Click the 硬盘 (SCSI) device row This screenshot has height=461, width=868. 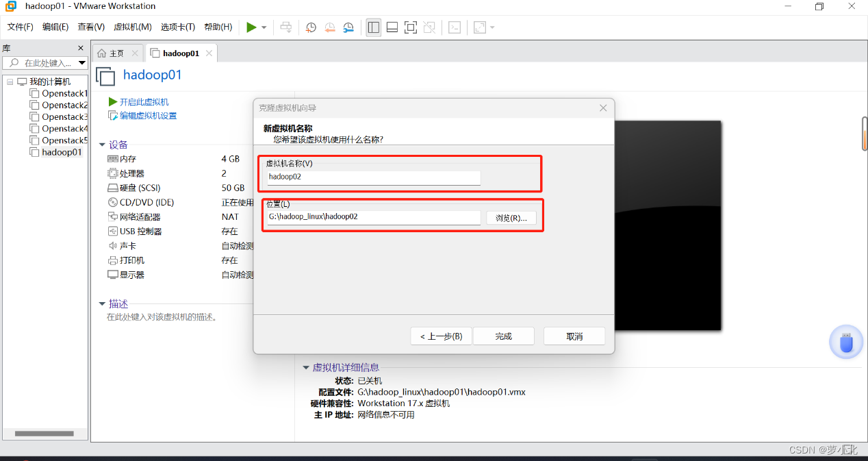coord(180,188)
